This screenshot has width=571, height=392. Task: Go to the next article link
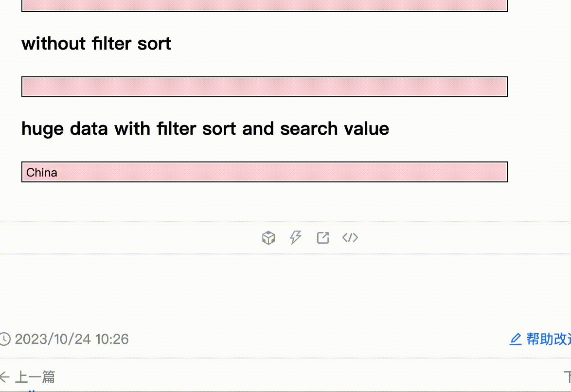[x=567, y=376]
